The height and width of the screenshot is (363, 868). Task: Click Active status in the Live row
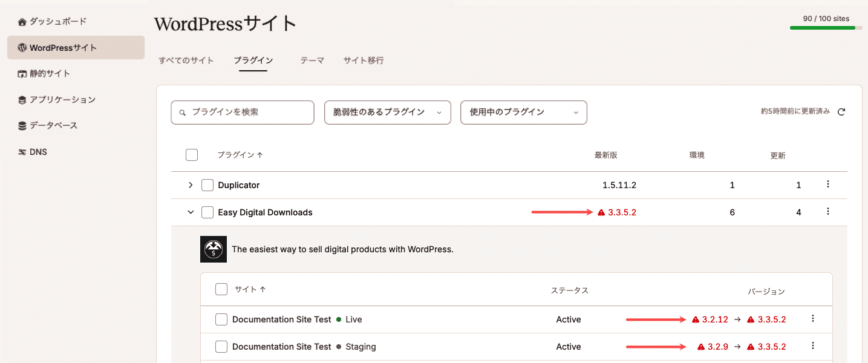pos(569,319)
